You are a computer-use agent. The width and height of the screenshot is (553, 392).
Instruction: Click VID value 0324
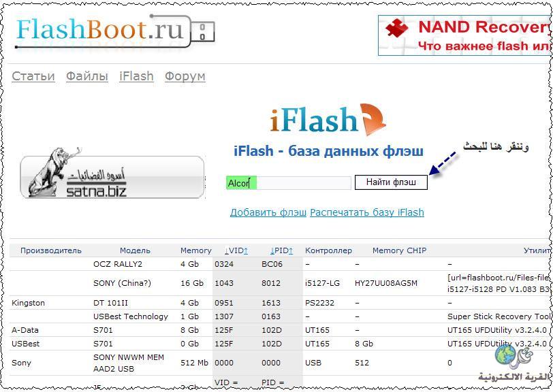coord(224,264)
